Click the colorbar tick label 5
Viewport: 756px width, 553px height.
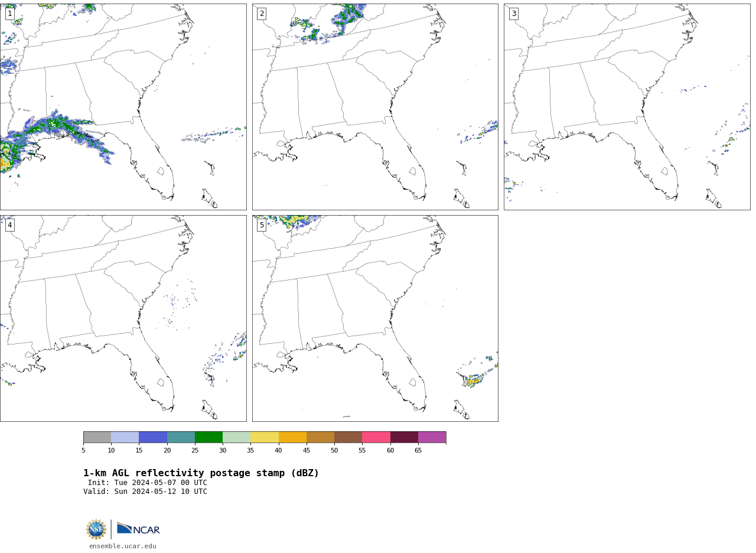[83, 451]
